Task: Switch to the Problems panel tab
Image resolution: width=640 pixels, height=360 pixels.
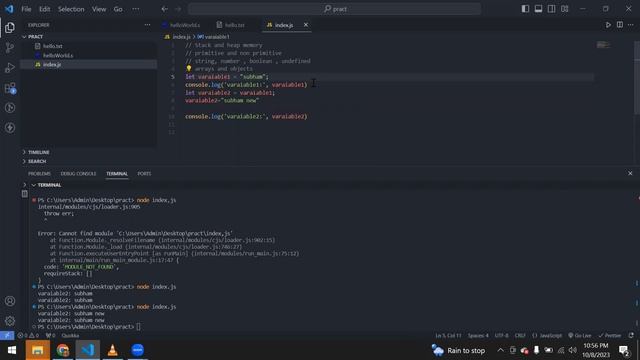Action: 39,173
